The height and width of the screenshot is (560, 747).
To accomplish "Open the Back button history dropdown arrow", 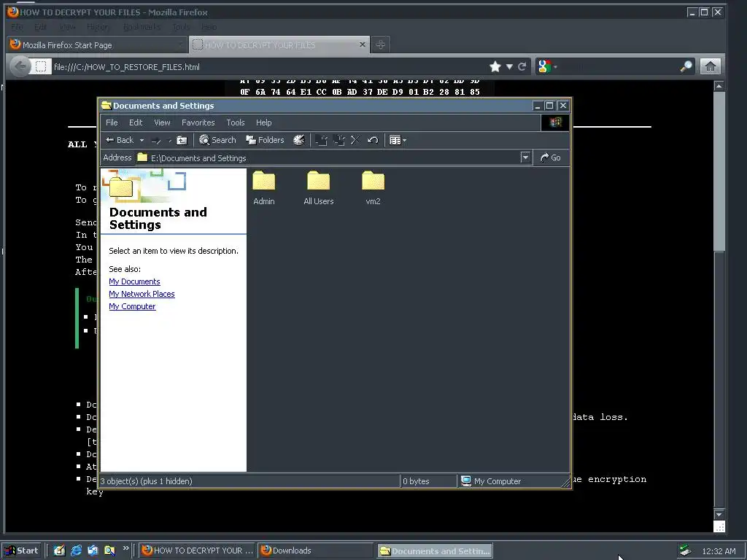I will 142,141.
